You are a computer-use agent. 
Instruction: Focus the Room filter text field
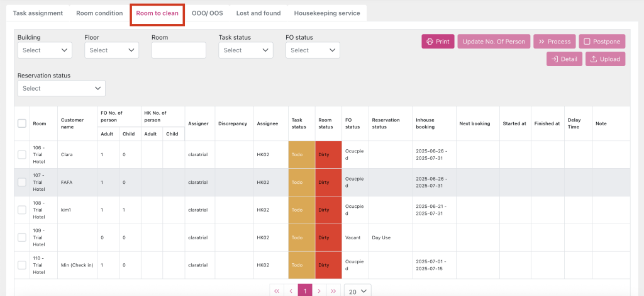[x=179, y=50]
